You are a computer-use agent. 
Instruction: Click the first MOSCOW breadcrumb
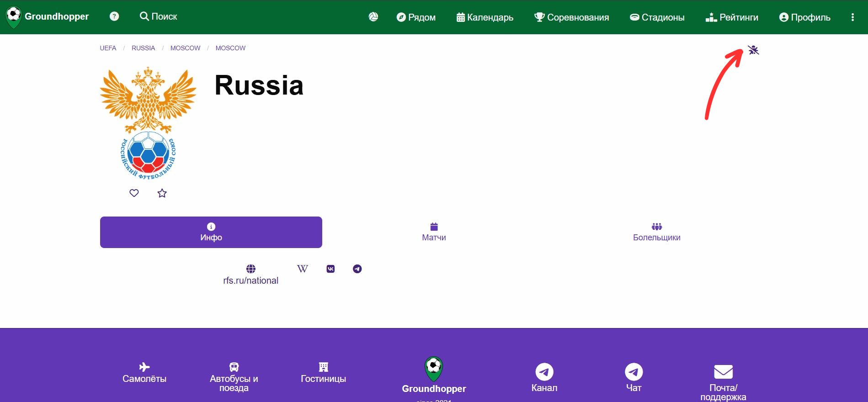[x=185, y=48]
